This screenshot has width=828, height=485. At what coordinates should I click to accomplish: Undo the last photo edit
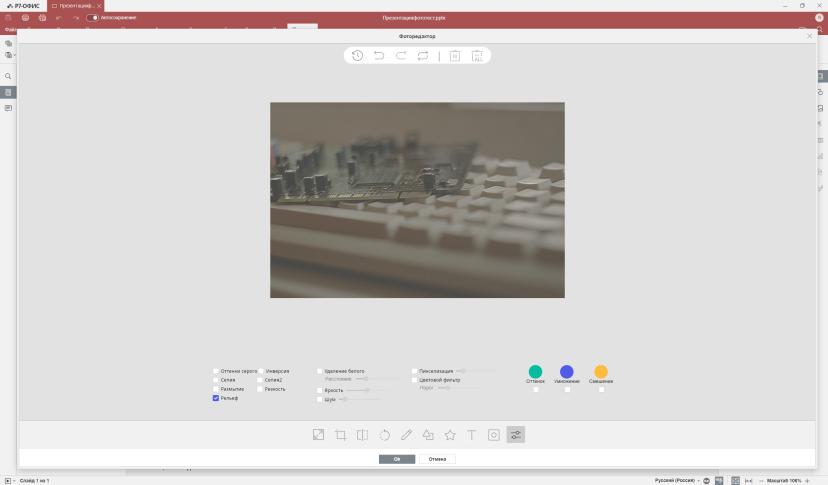(x=379, y=55)
